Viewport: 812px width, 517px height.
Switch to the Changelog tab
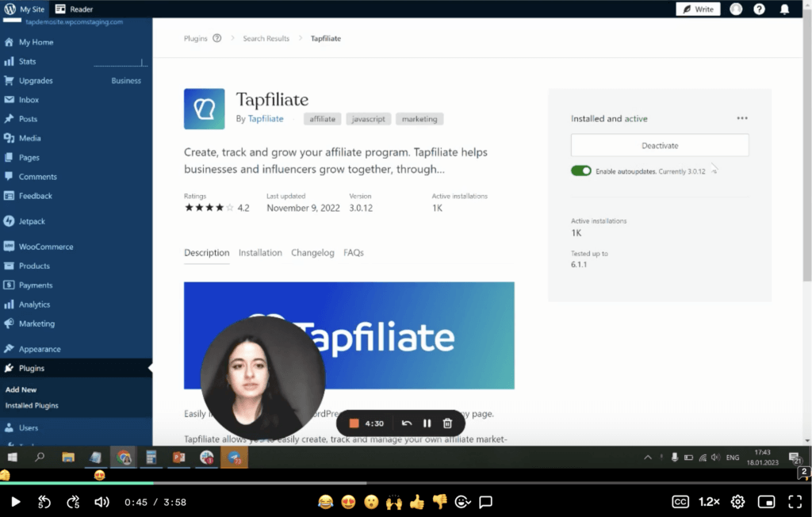click(312, 252)
